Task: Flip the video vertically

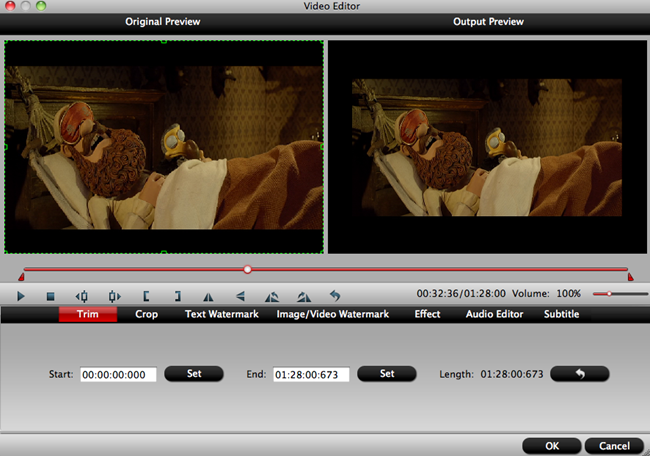Action: click(x=240, y=296)
